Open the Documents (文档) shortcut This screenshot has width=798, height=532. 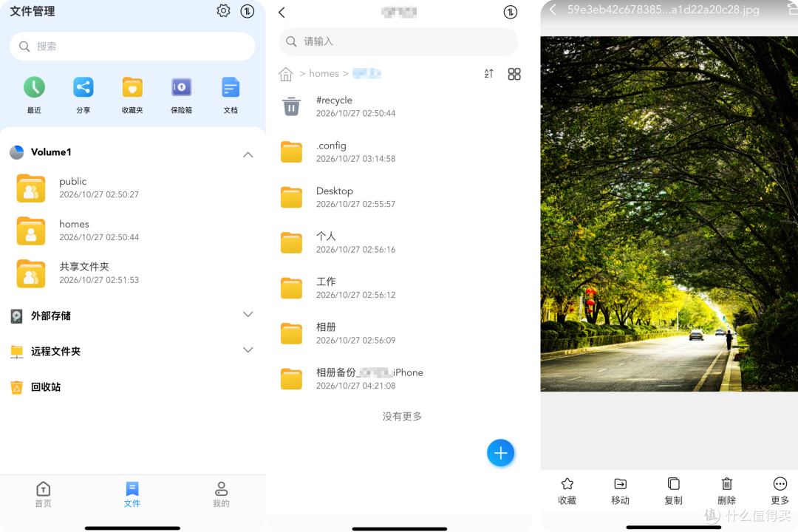pos(231,95)
